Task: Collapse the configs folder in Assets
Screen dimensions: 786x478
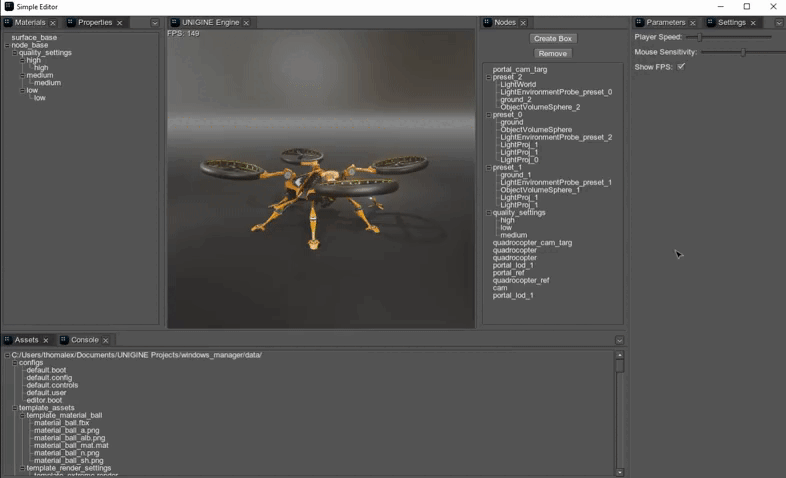Action: coord(15,363)
